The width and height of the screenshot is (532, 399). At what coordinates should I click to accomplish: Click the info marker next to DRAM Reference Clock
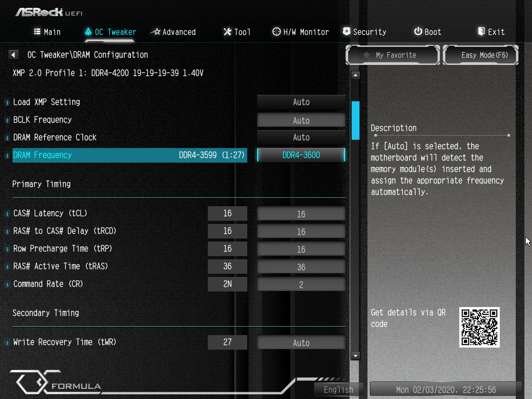[x=7, y=137]
